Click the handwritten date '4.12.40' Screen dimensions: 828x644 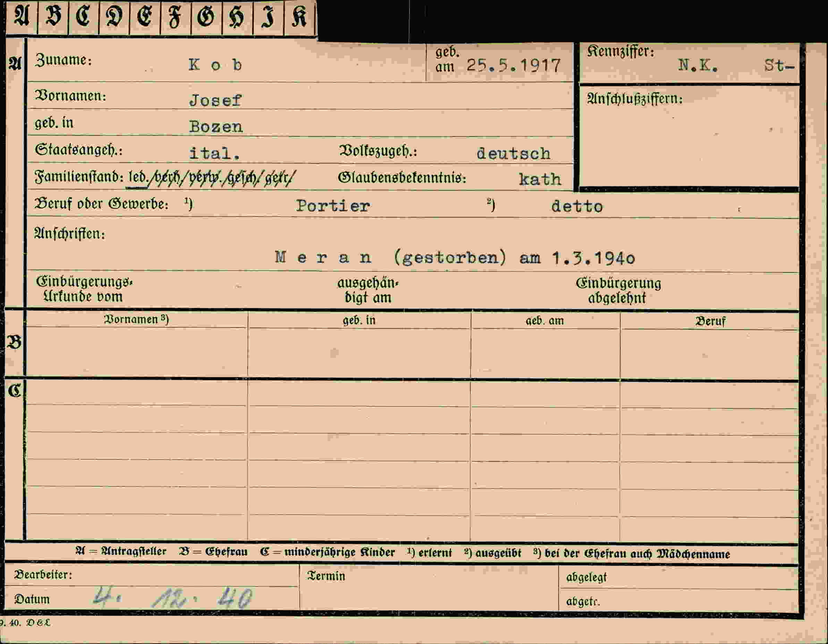[172, 598]
